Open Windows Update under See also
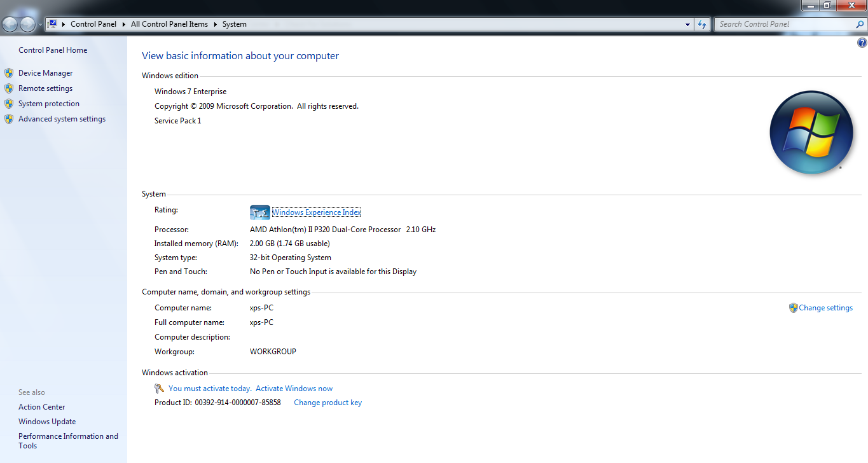This screenshot has height=463, width=868. click(47, 422)
